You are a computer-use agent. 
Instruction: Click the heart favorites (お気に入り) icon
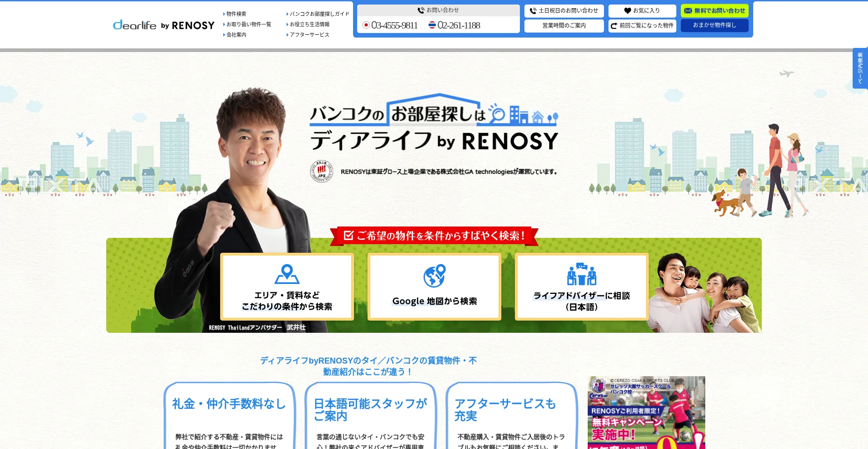(x=627, y=10)
